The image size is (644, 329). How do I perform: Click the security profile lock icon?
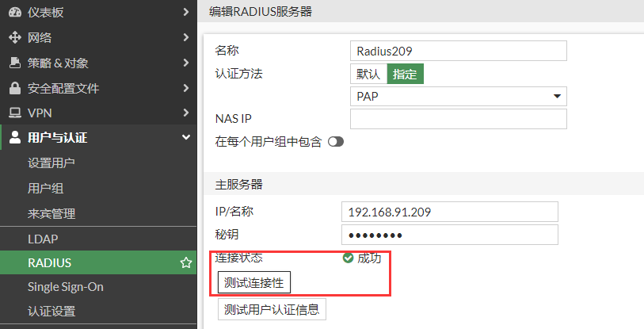pyautogui.click(x=14, y=88)
